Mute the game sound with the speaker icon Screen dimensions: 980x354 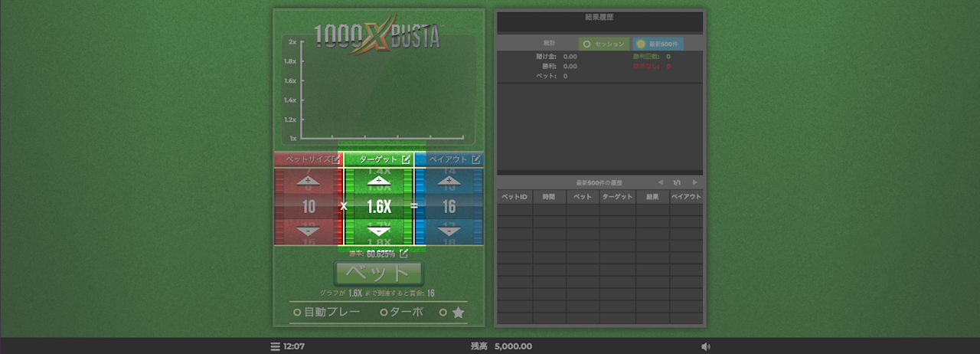tap(705, 346)
